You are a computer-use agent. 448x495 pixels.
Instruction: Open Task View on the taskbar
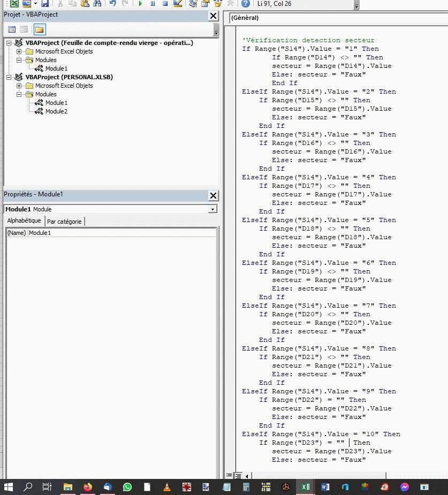(x=47, y=487)
